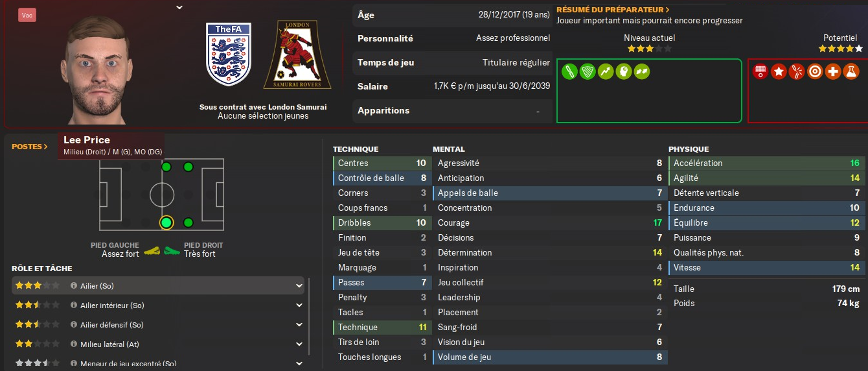
Task: Click the London Samurai Rovers club badge
Action: [x=297, y=55]
